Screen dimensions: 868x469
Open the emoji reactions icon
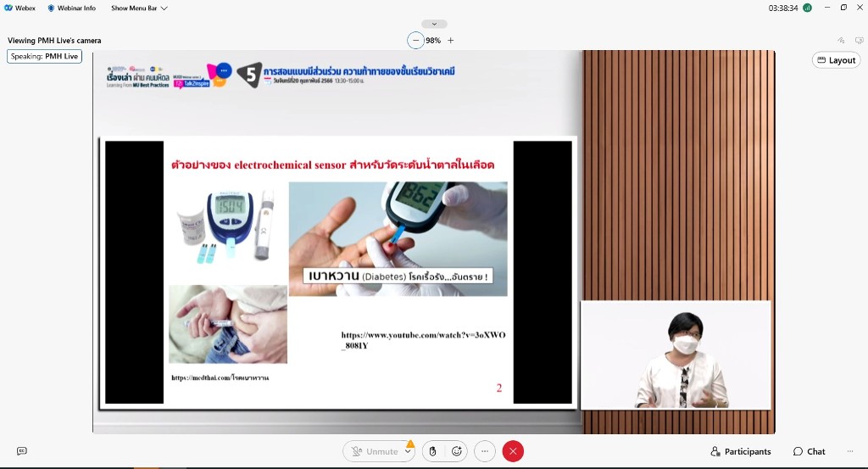(457, 451)
